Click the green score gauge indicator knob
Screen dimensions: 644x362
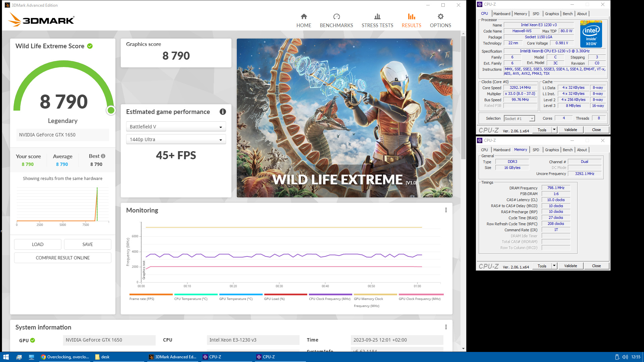click(x=111, y=110)
